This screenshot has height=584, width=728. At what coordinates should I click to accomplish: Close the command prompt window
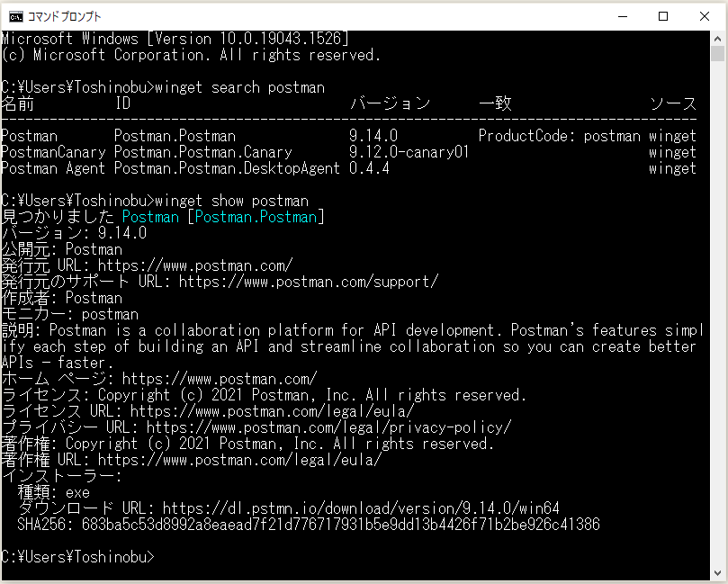[706, 15]
